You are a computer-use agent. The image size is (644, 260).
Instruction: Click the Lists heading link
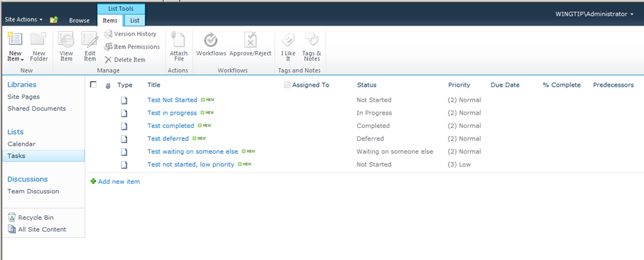(x=16, y=132)
